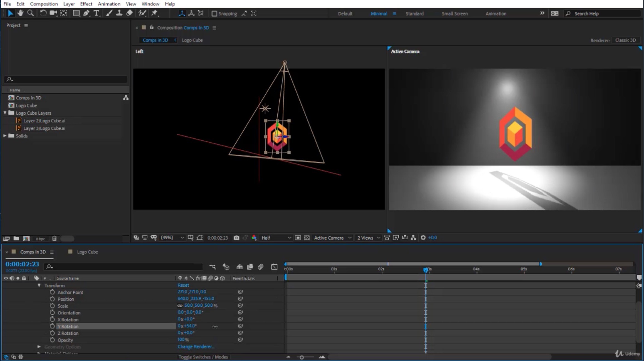Open the Effect menu

(86, 4)
